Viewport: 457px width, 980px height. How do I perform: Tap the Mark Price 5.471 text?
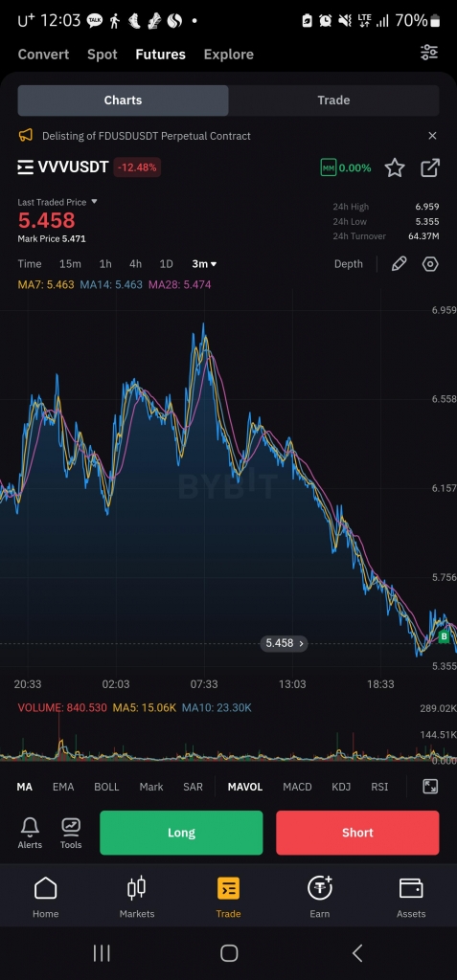52,238
